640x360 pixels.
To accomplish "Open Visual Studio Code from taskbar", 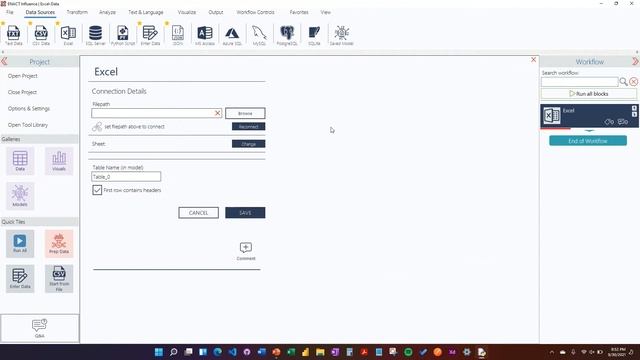I will 232,352.
